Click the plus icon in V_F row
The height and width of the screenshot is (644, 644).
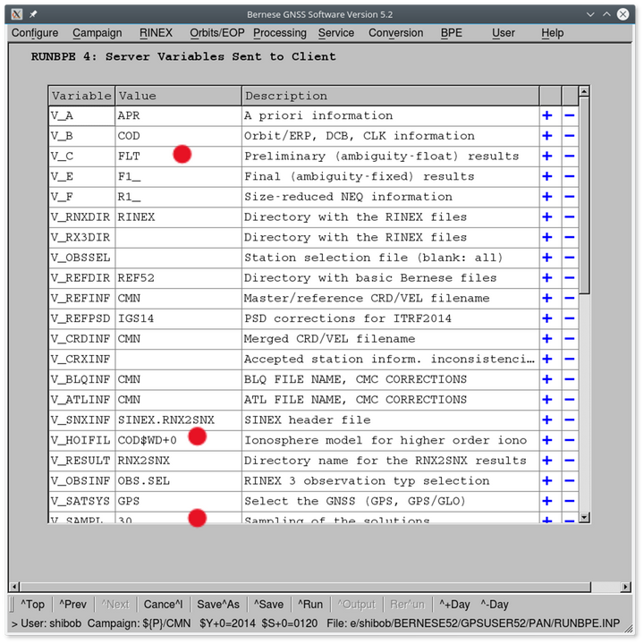click(547, 197)
